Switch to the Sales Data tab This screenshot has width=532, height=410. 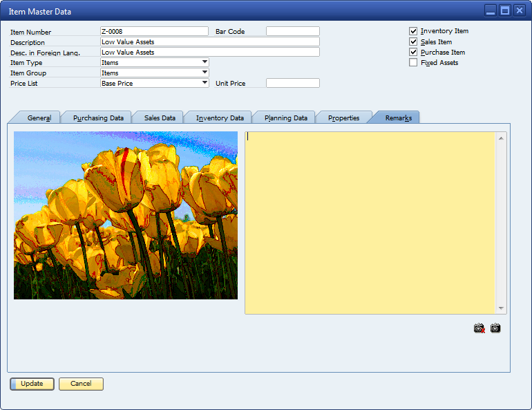click(x=160, y=118)
